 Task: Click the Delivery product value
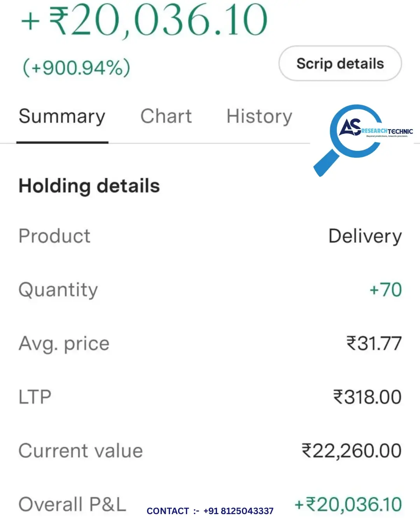coord(365,236)
